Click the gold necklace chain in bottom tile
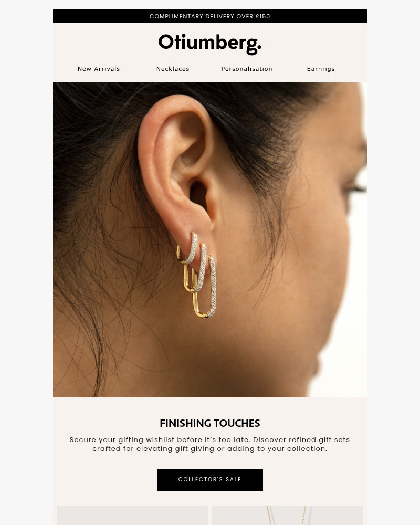420x525 pixels. tap(287, 516)
